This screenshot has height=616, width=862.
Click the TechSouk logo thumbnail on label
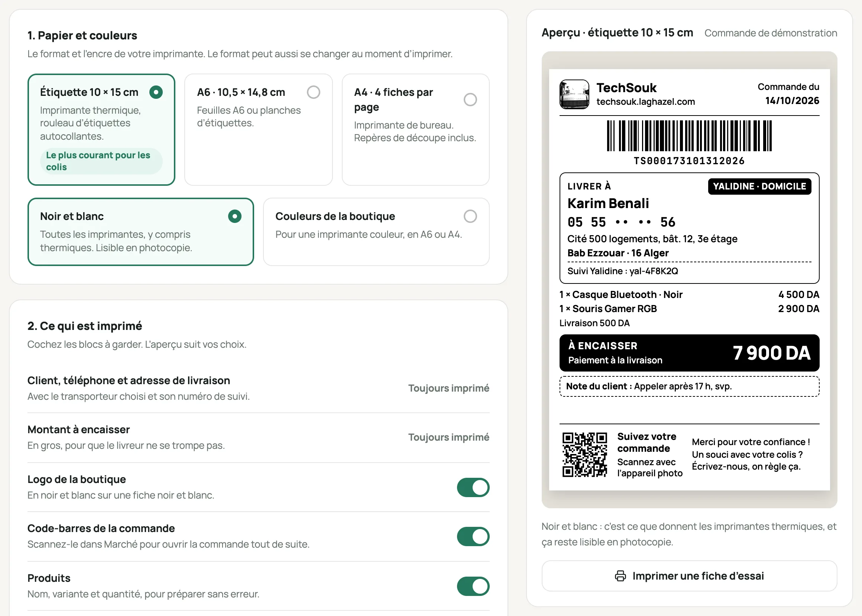[574, 94]
